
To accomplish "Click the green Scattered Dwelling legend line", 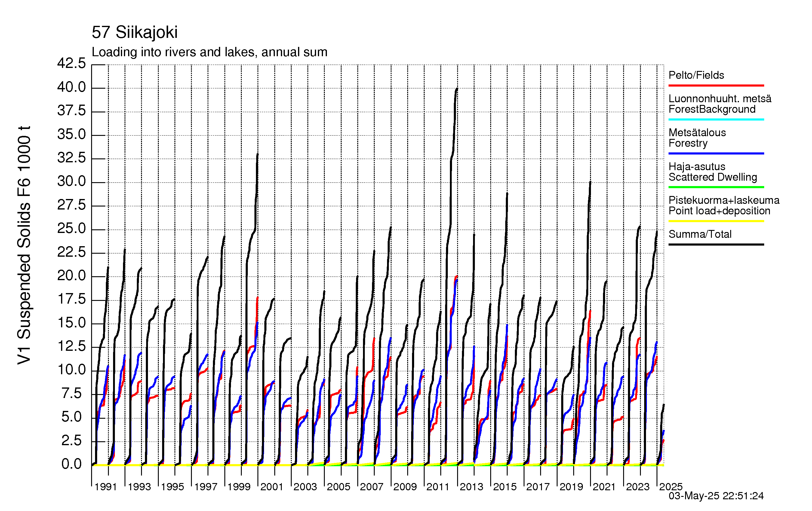I will click(716, 187).
